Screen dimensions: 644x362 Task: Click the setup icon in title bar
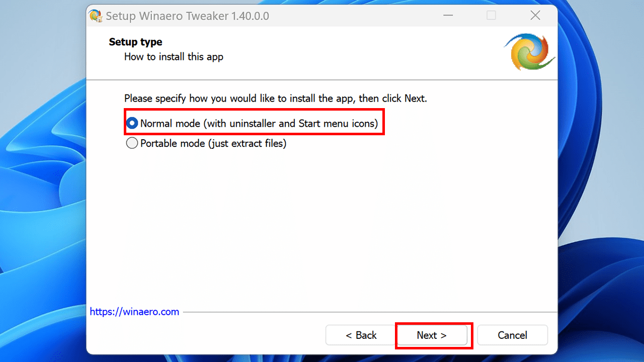click(x=96, y=16)
